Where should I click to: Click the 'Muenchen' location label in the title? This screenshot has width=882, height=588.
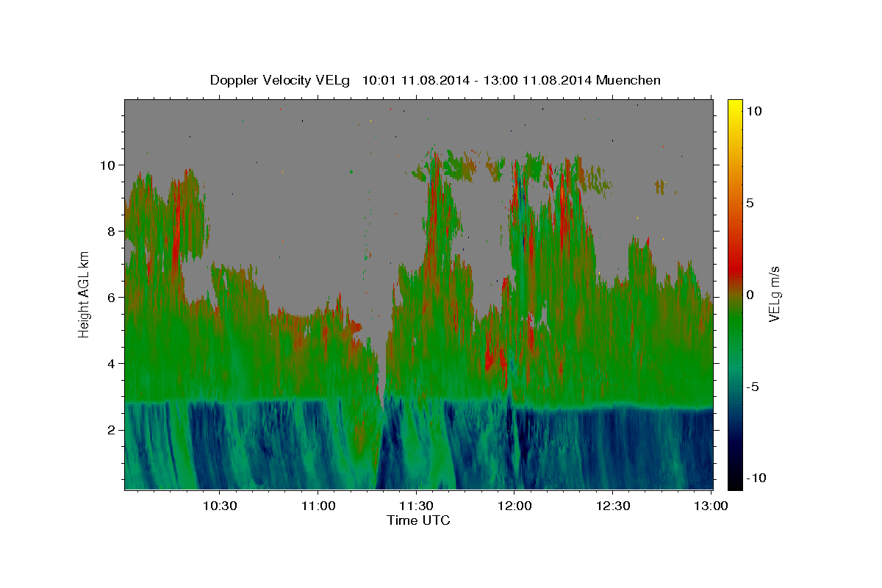point(629,80)
